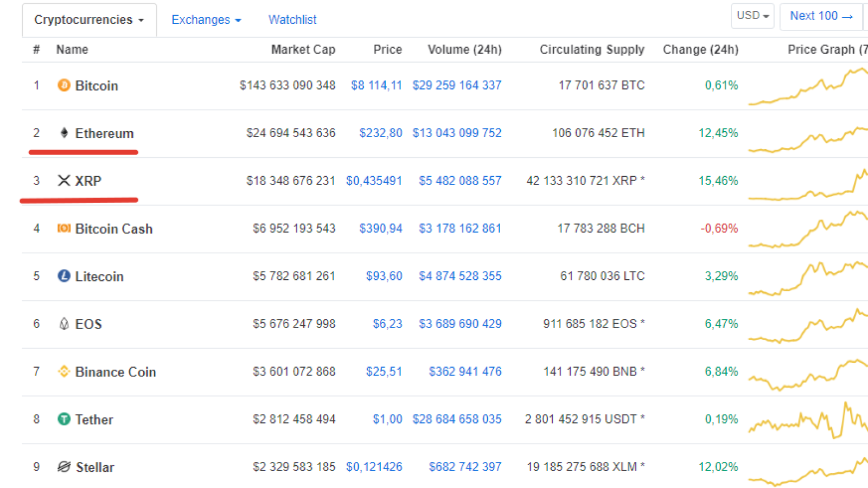Image resolution: width=868 pixels, height=488 pixels.
Task: Click Bitcoin Cash change -0,69%
Action: pyautogui.click(x=719, y=228)
